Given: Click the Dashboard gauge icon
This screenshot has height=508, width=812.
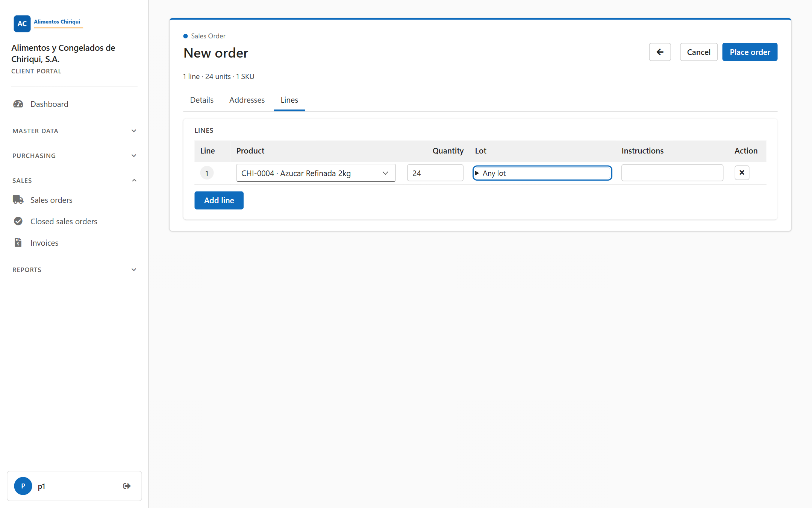Looking at the screenshot, I should (x=18, y=104).
